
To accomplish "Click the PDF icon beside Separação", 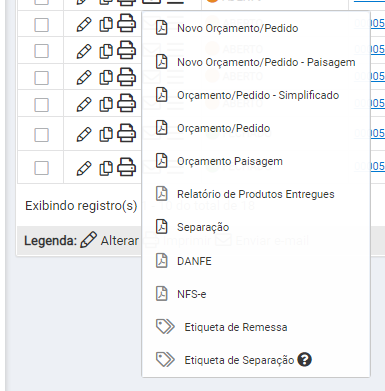I will (x=162, y=227).
